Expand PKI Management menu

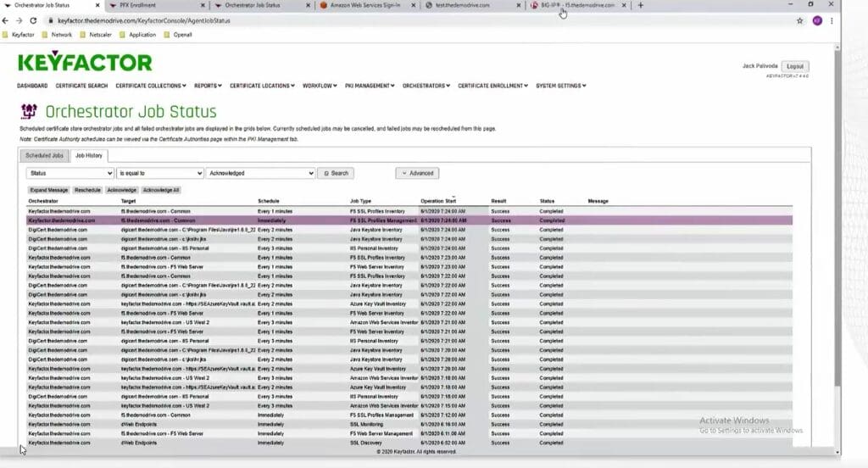pyautogui.click(x=370, y=86)
